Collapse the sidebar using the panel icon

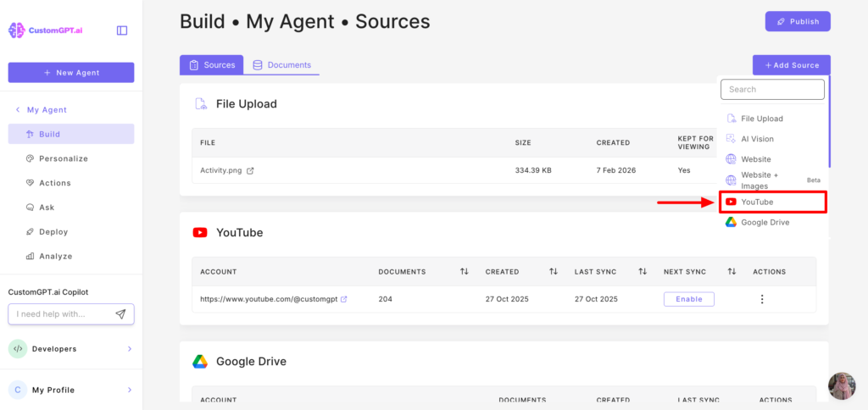(x=122, y=30)
